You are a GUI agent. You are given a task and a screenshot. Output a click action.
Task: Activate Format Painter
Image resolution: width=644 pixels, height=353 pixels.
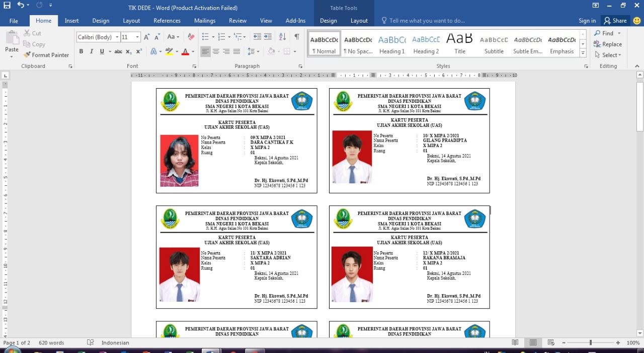pos(46,55)
